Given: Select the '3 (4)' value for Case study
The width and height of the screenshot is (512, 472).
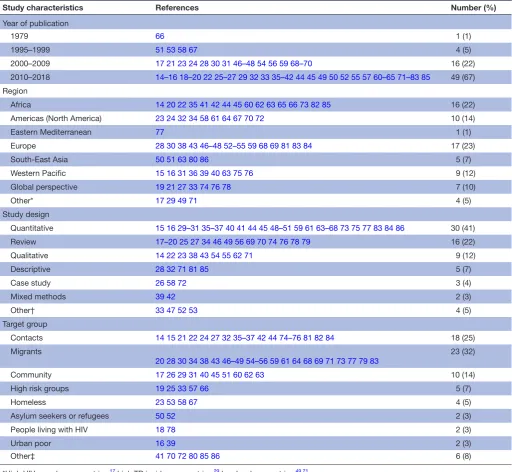Looking at the screenshot, I should pos(463,283).
